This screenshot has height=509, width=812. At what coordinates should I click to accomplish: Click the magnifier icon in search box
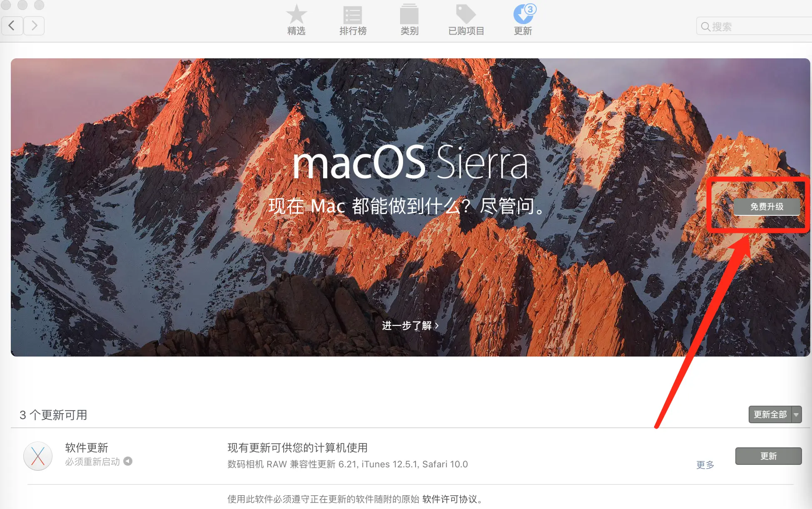[705, 27]
